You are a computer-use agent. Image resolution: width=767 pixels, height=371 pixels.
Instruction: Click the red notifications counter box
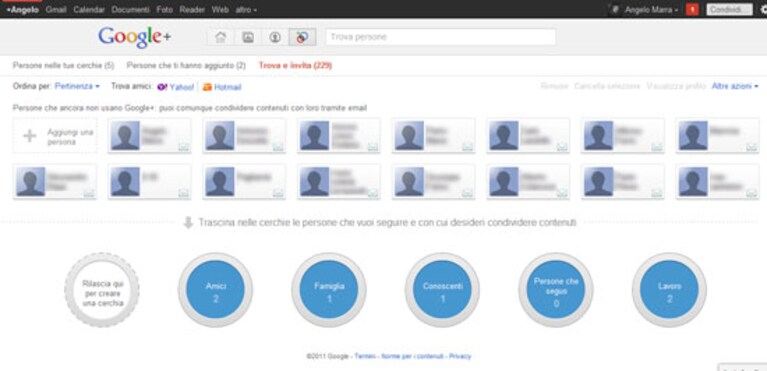[x=692, y=9]
